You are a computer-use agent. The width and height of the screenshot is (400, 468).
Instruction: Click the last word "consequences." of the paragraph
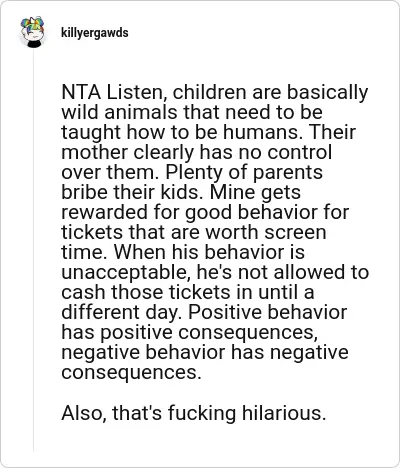click(131, 373)
